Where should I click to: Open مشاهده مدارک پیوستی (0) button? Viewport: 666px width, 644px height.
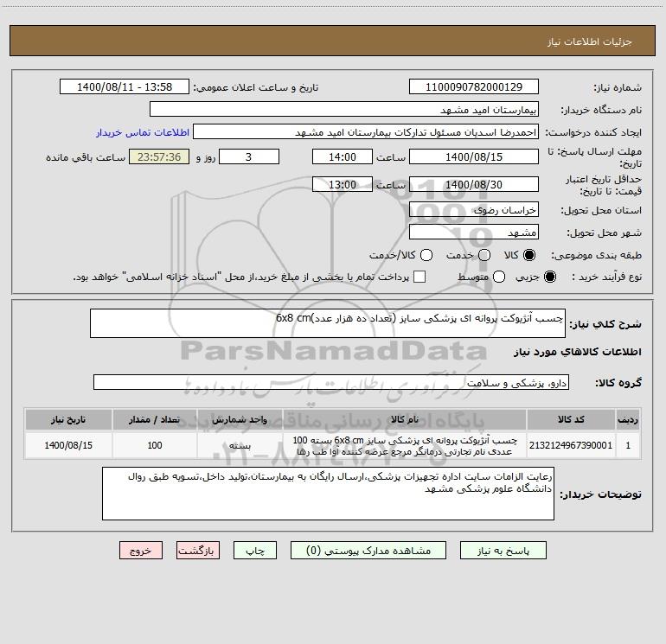coord(368,551)
